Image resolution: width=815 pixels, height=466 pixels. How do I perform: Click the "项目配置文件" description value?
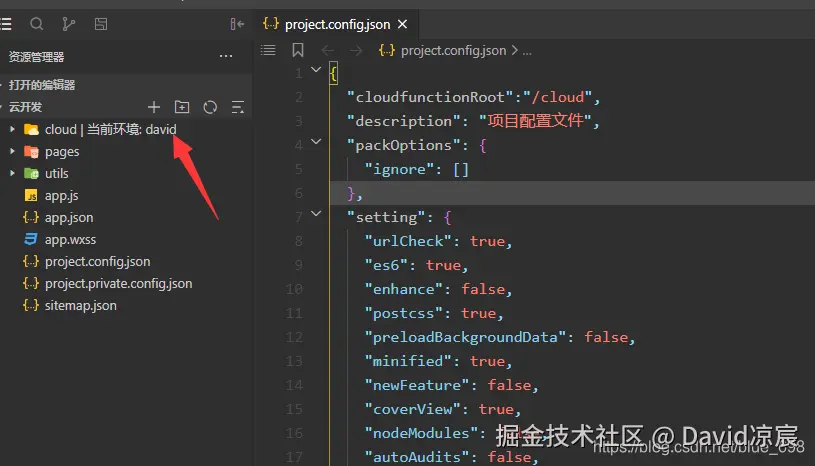[x=535, y=121]
